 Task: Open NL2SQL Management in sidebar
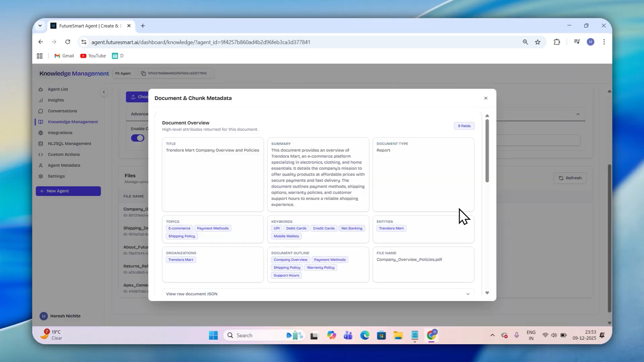(69, 144)
